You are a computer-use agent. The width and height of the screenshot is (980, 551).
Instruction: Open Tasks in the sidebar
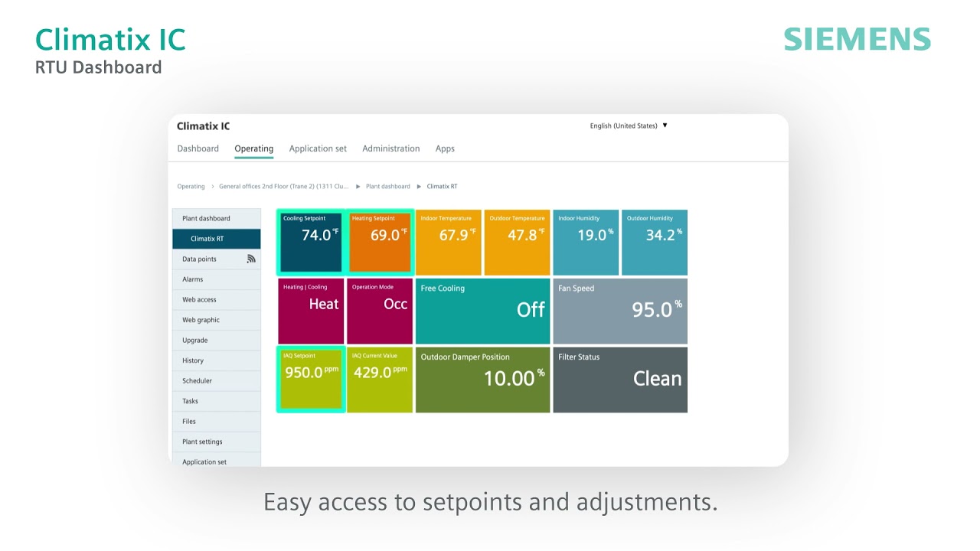217,401
